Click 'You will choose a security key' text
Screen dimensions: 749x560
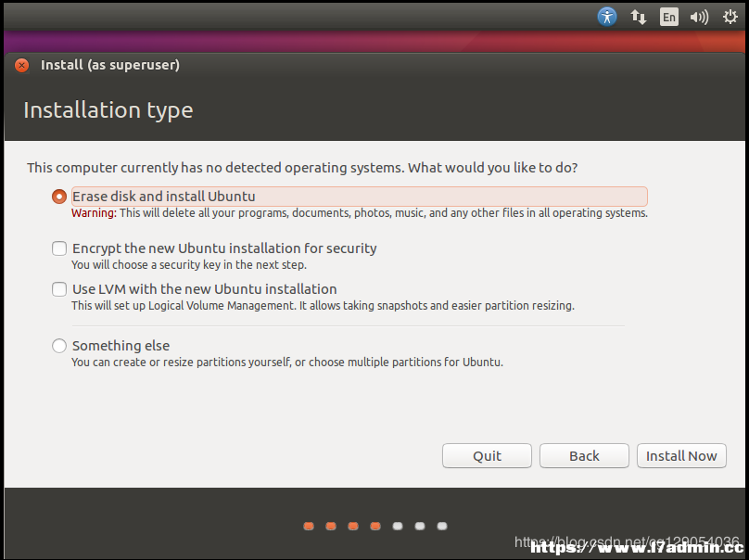click(189, 265)
